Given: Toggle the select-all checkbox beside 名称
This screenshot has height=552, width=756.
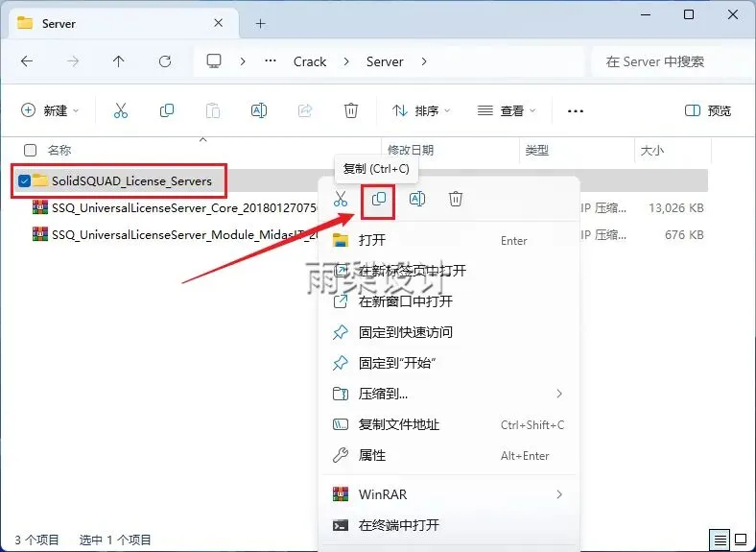Looking at the screenshot, I should point(31,150).
